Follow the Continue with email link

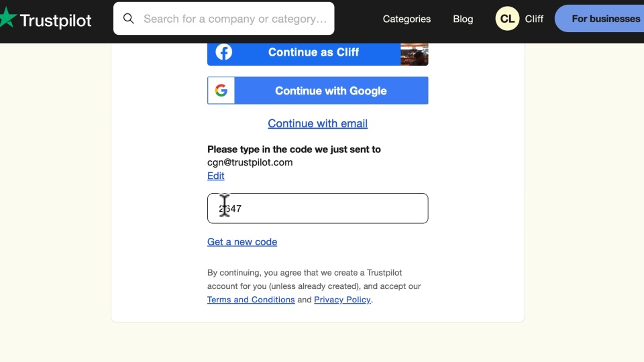pyautogui.click(x=317, y=123)
